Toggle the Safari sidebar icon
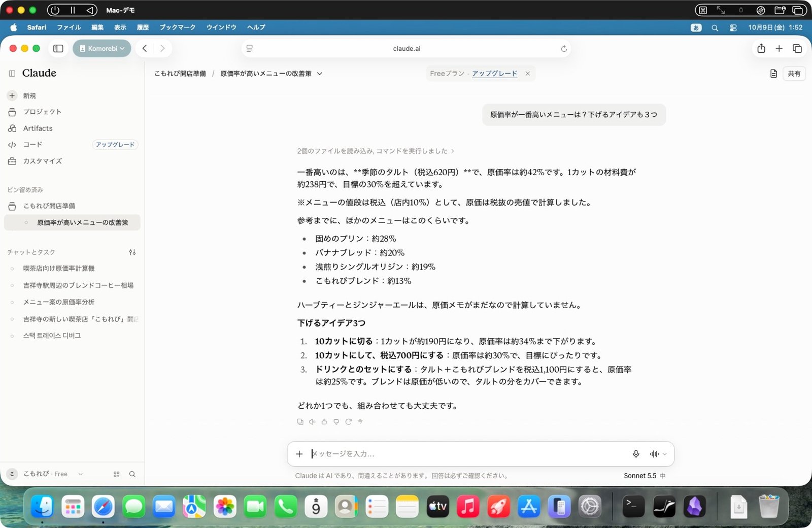 click(58, 49)
